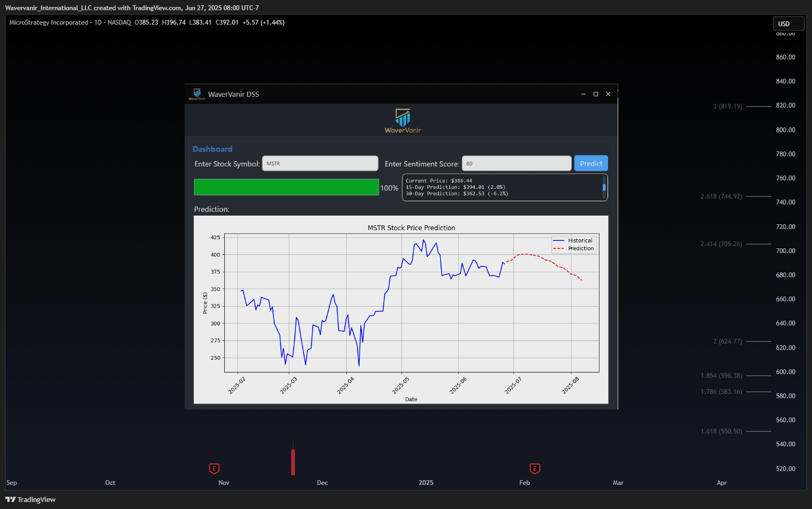Viewport: 812px width, 509px height.
Task: Click the 800.00 price axis label
Action: (785, 130)
